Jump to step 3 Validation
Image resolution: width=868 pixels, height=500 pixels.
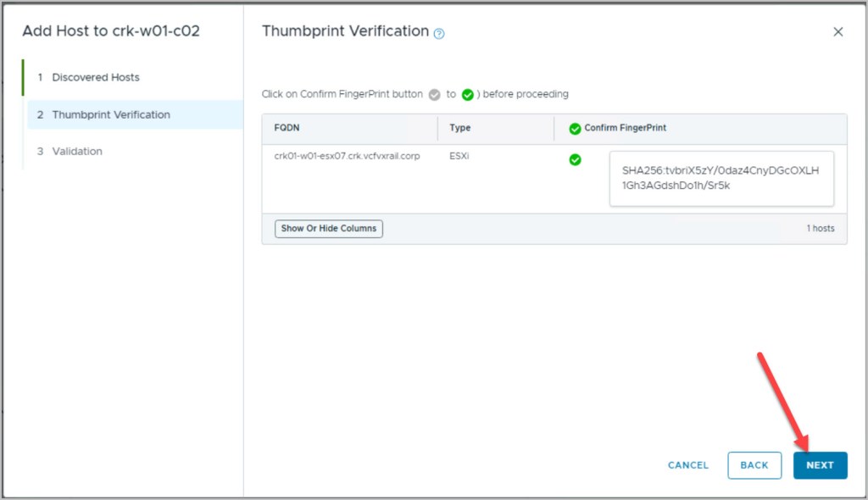[x=76, y=151]
